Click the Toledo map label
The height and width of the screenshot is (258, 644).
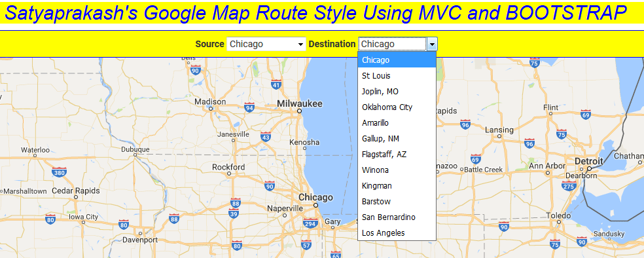point(558,215)
